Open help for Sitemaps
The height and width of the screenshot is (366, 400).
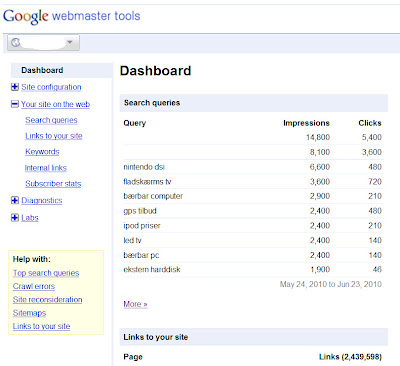tap(29, 313)
